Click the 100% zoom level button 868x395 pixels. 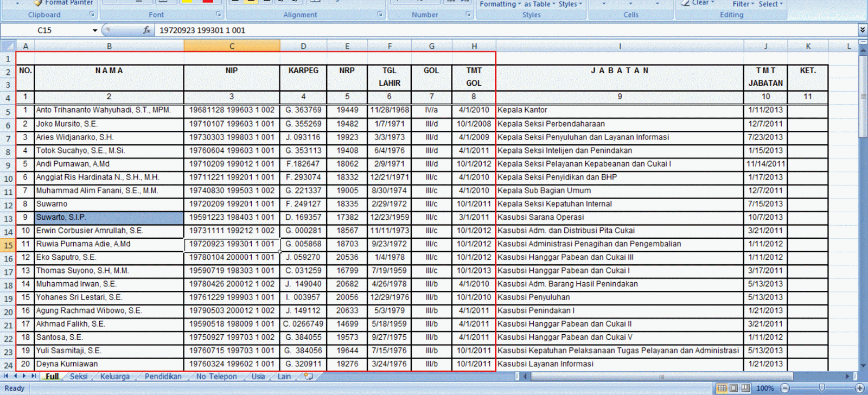pos(765,388)
